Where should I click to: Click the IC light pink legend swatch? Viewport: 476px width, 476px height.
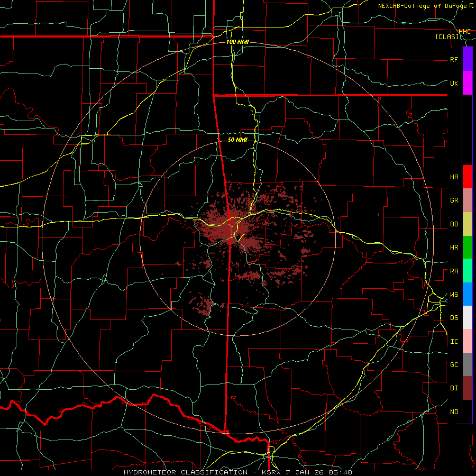[x=467, y=341]
